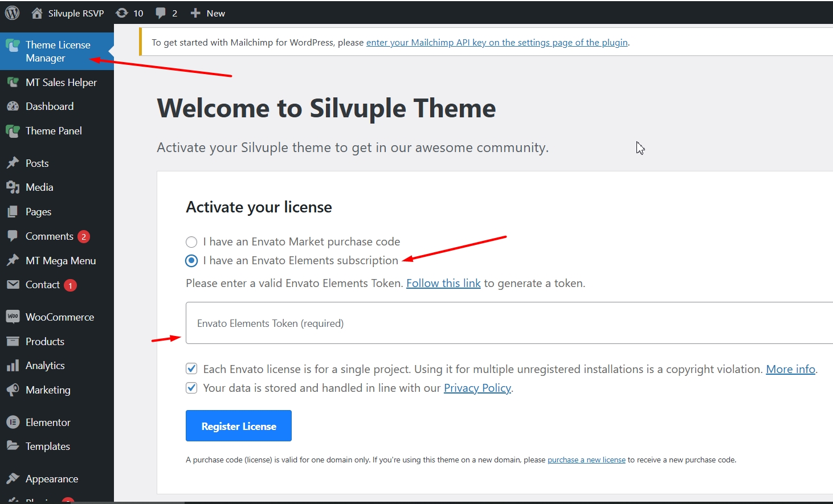
Task: Open the Mailchimp API key settings link
Action: pos(497,43)
